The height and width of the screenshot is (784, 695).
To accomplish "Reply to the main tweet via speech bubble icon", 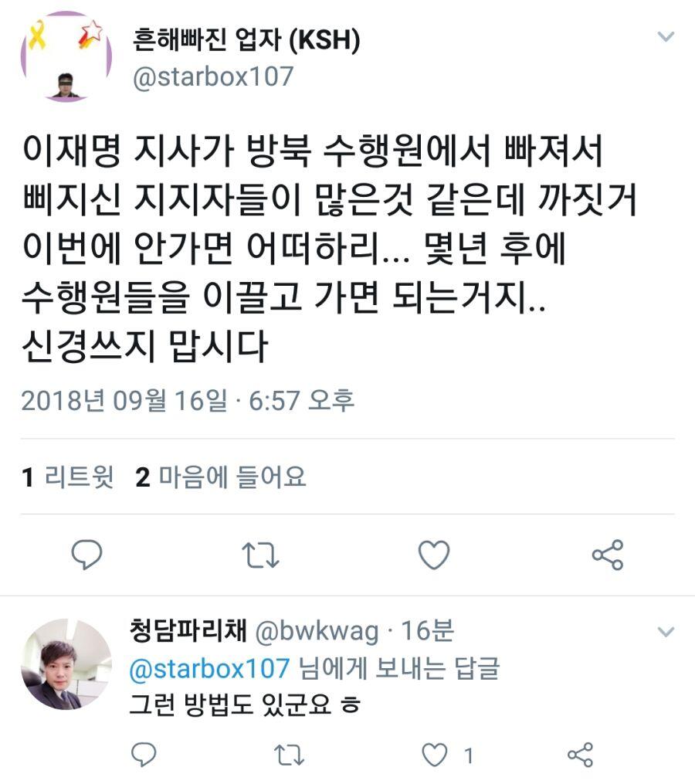I will click(x=87, y=555).
